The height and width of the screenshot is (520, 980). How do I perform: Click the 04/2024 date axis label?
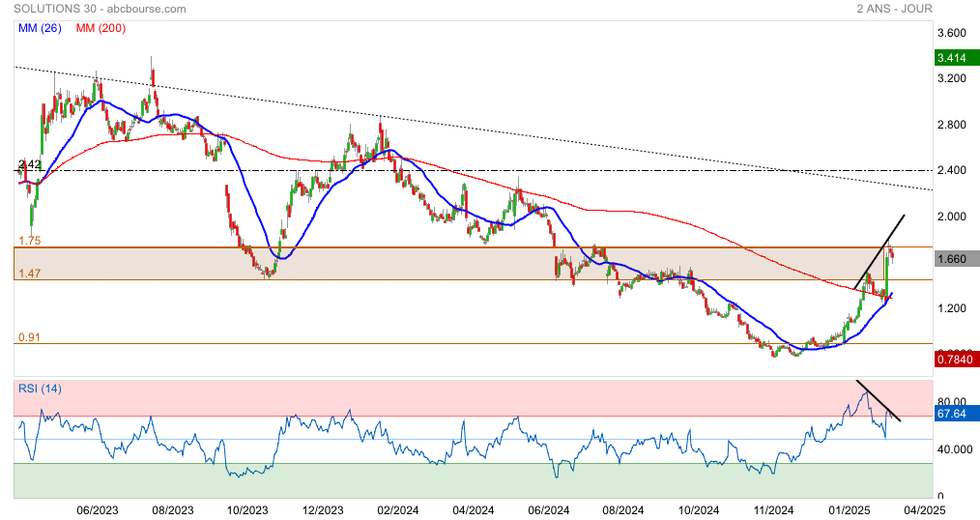pyautogui.click(x=473, y=510)
